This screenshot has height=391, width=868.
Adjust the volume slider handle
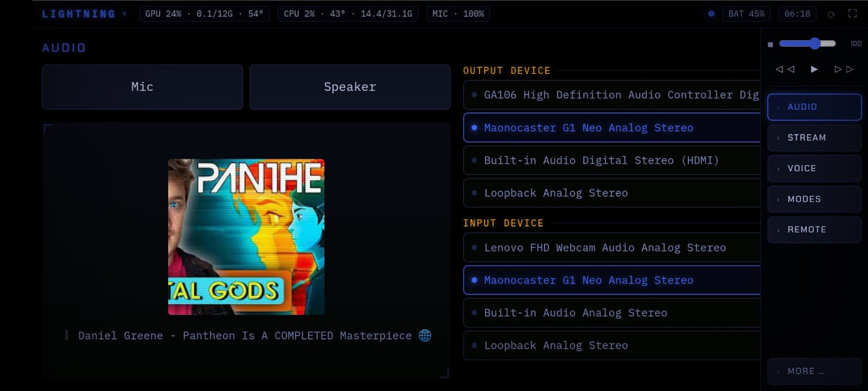(814, 43)
